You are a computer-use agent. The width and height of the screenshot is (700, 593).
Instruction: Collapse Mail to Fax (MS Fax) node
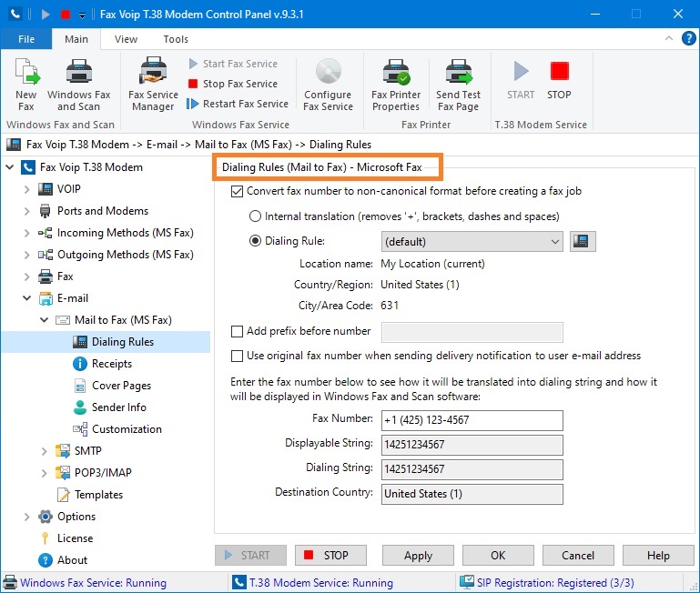pyautogui.click(x=45, y=320)
